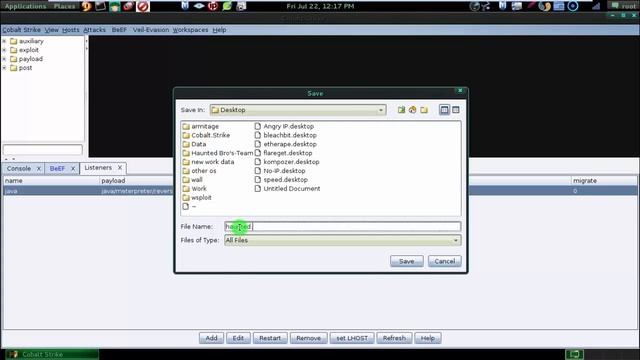The width and height of the screenshot is (640, 360).
Task: Click the workspace switcher icon in bottom panel
Action: [x=574, y=354]
